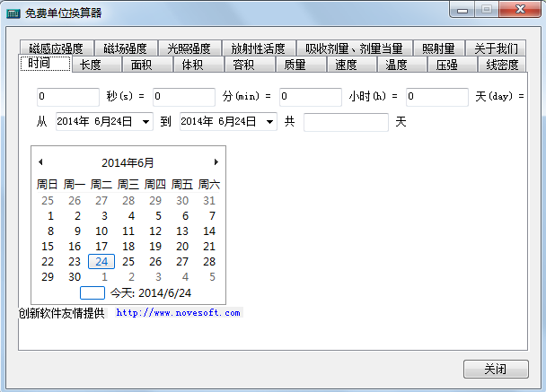This screenshot has height=392, width=546.
Task: Select June 30 in the calendar
Action: [75, 277]
